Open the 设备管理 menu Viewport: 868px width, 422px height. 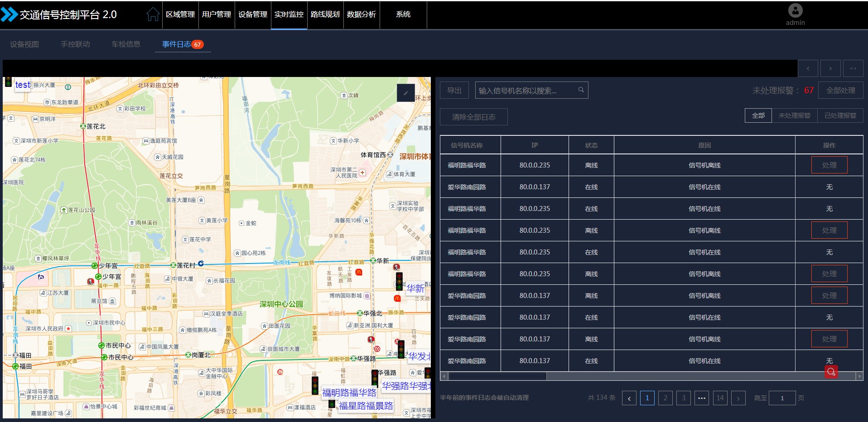click(252, 14)
